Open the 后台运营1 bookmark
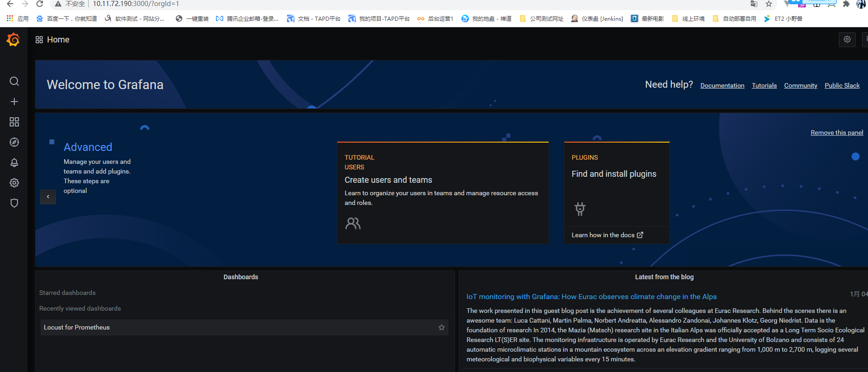This screenshot has height=372, width=868. [435, 19]
